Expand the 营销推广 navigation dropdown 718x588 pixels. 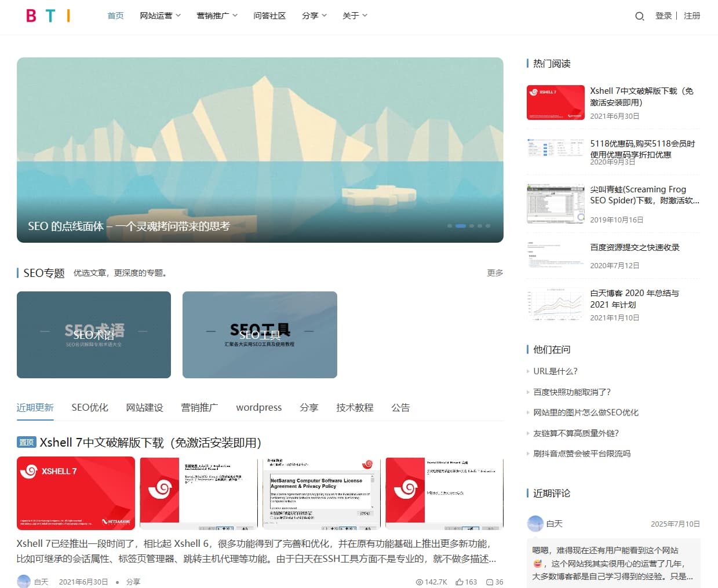click(x=216, y=16)
